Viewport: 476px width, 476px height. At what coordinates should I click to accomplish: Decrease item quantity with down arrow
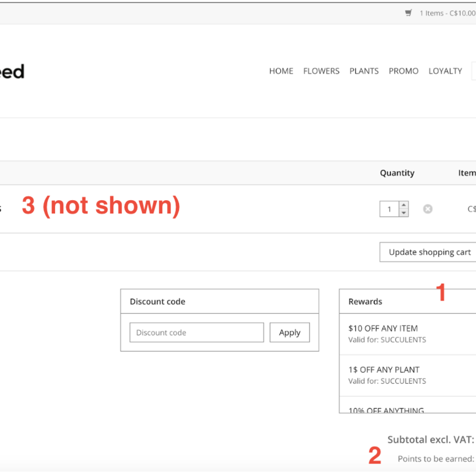403,213
